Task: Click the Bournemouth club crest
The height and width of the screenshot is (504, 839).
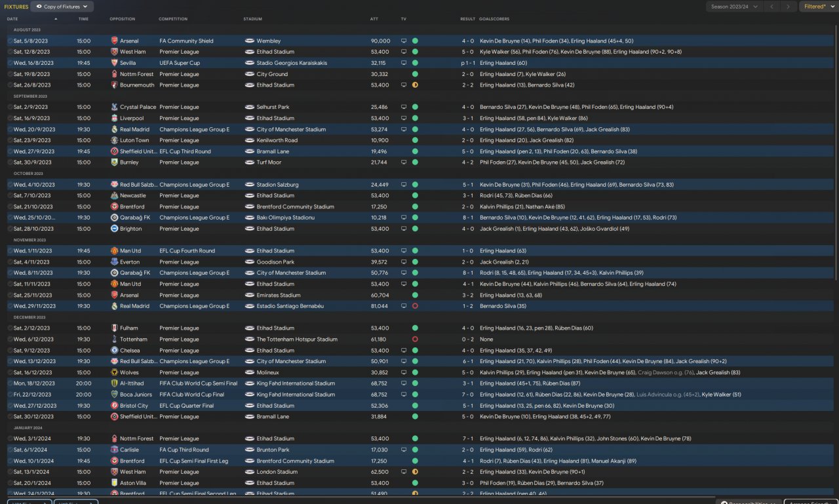Action: point(115,85)
